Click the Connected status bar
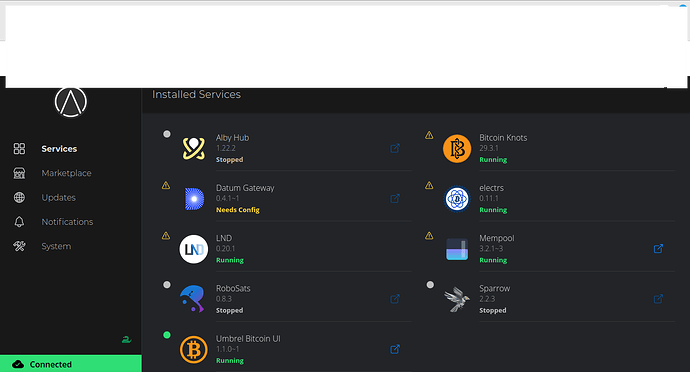The height and width of the screenshot is (372, 690). pyautogui.click(x=71, y=364)
